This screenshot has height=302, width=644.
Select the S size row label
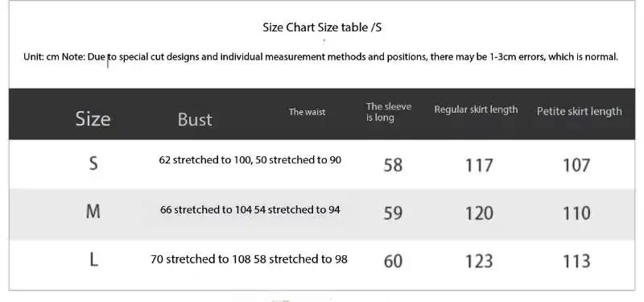click(x=93, y=163)
